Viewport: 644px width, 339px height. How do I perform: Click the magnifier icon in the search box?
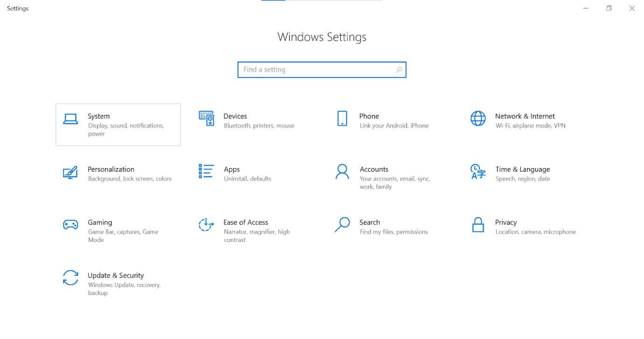399,70
